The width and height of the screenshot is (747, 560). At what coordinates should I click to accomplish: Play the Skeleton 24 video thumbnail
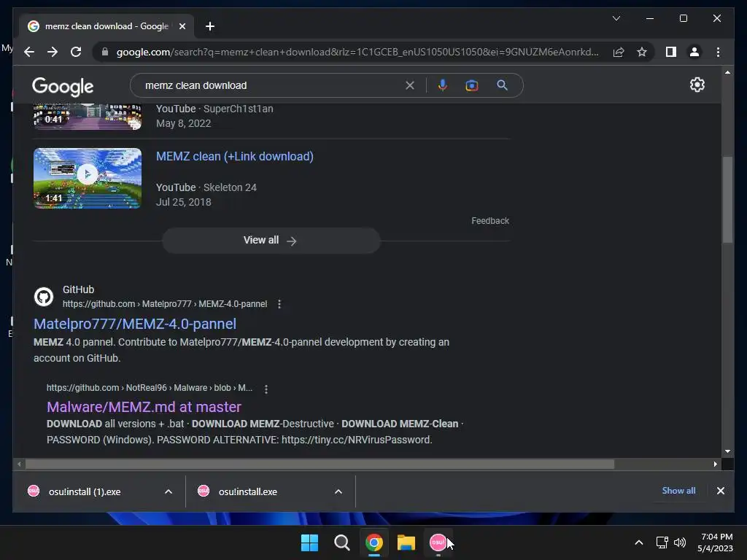coord(88,178)
